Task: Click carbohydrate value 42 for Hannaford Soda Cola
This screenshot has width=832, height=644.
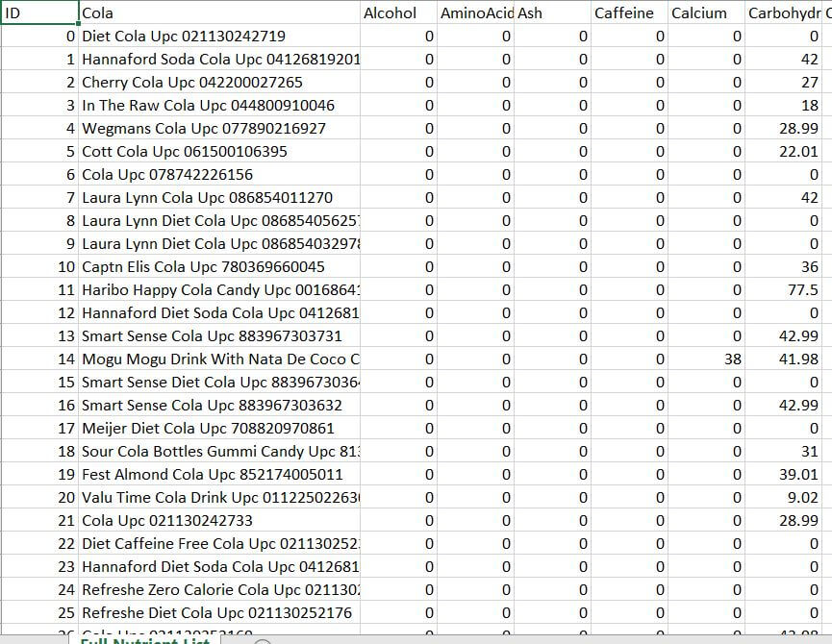Action: tap(783, 59)
